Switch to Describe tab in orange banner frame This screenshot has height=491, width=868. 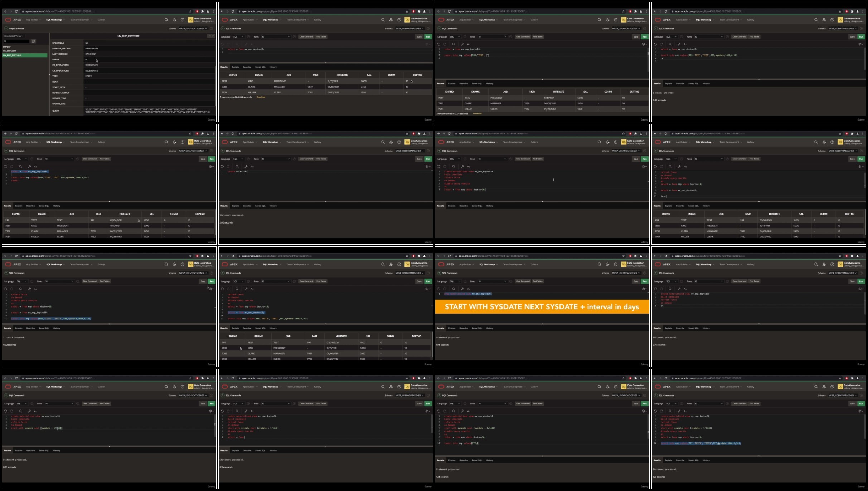coord(464,328)
